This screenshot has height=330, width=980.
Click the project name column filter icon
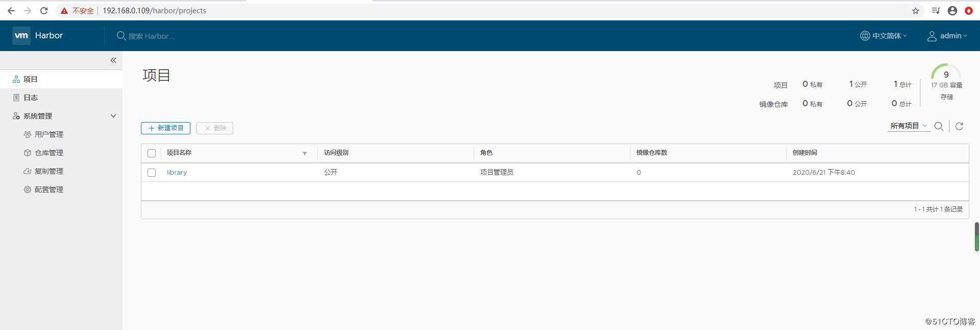(305, 153)
